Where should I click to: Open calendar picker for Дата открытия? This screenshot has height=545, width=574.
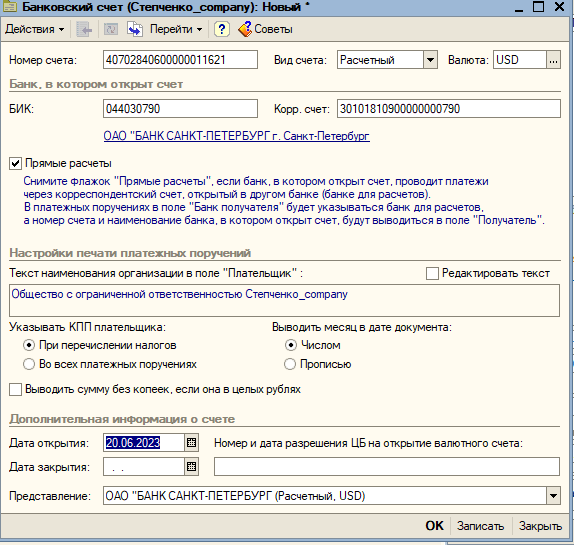click(x=191, y=443)
